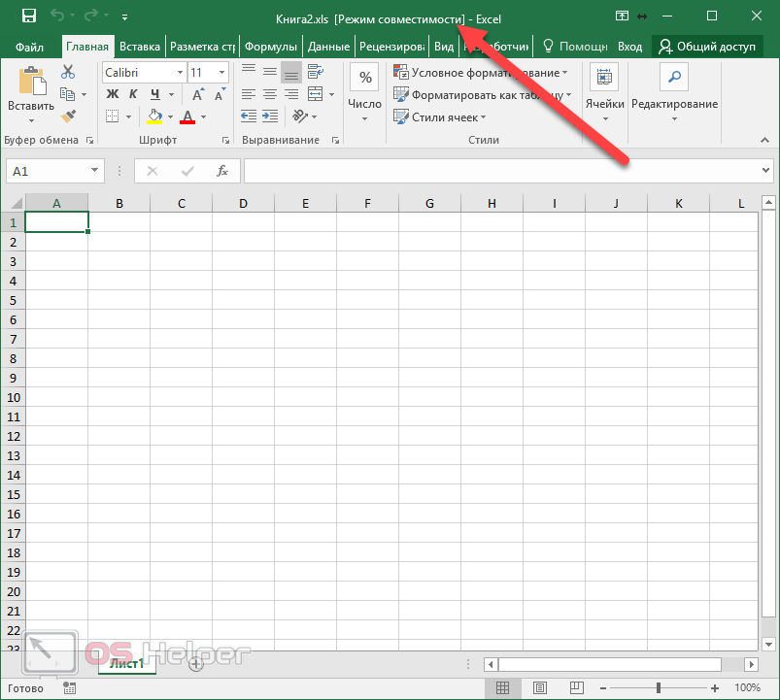Image resolution: width=780 pixels, height=700 pixels.
Task: Click the insert function fx icon
Action: pos(222,171)
